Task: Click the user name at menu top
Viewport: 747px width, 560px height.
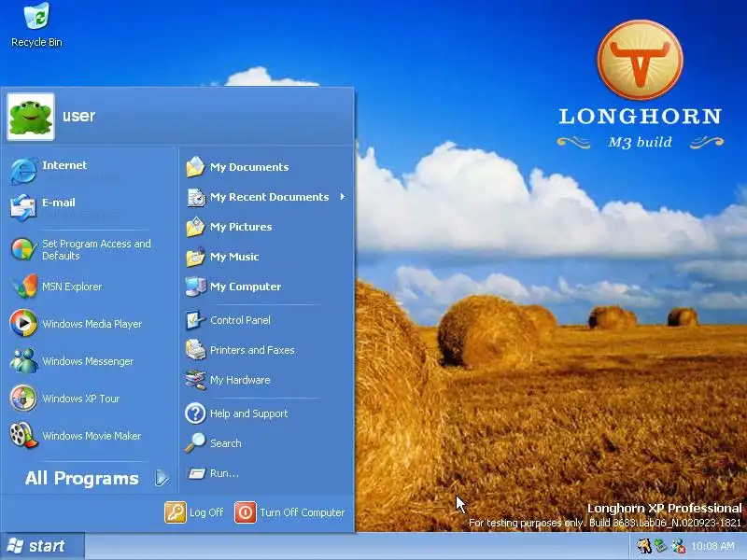Action: pos(78,116)
